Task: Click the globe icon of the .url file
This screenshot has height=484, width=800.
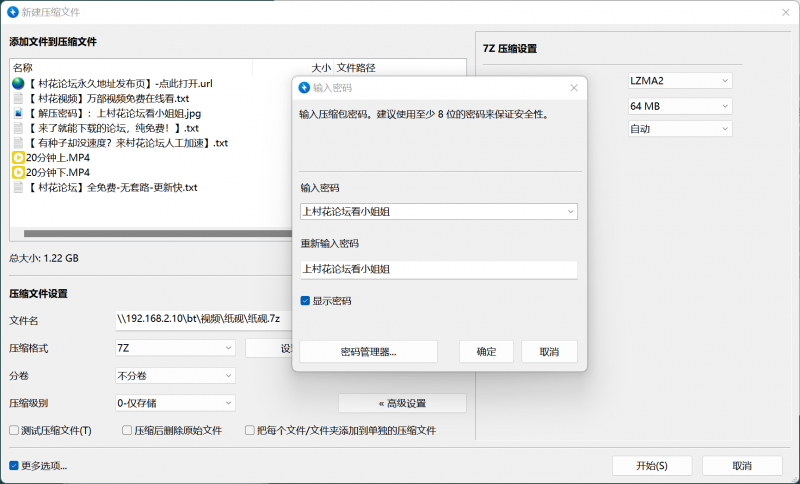Action: 18,83
